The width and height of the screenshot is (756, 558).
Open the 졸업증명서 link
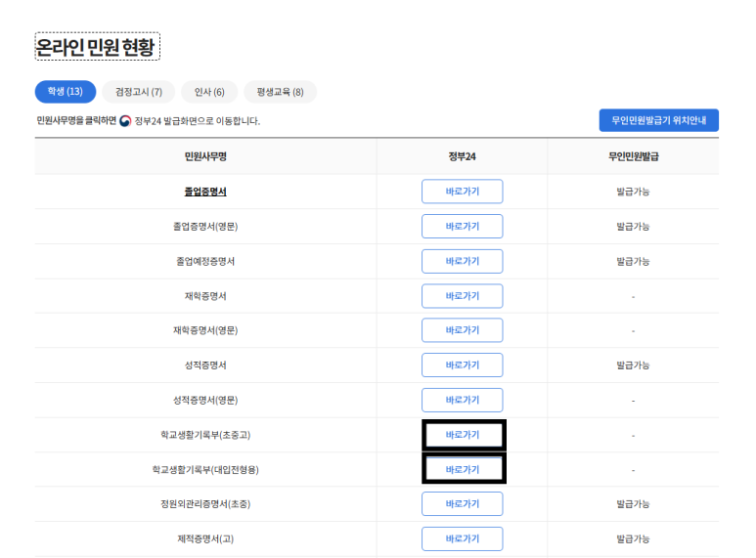pos(205,192)
